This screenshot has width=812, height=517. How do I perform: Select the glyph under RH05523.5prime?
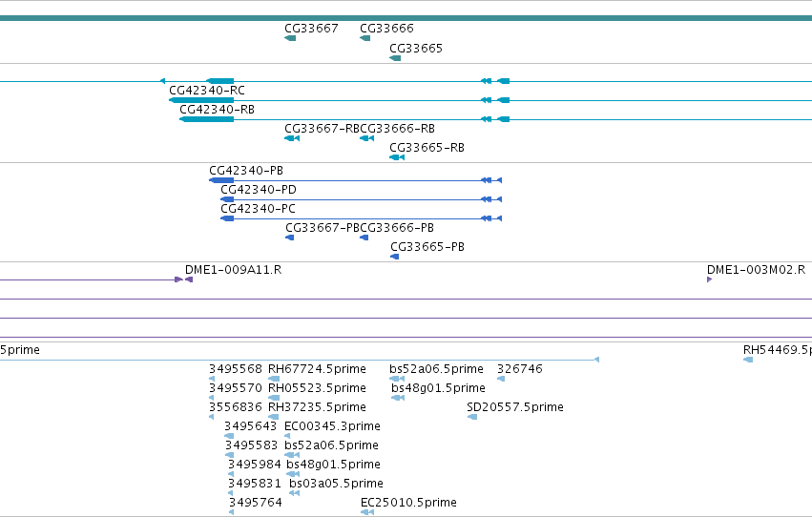click(274, 399)
